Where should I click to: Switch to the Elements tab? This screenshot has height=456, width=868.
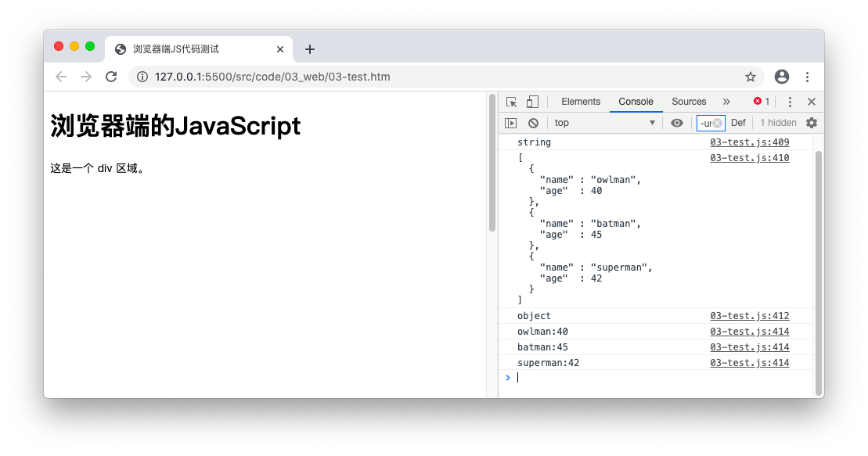(581, 102)
